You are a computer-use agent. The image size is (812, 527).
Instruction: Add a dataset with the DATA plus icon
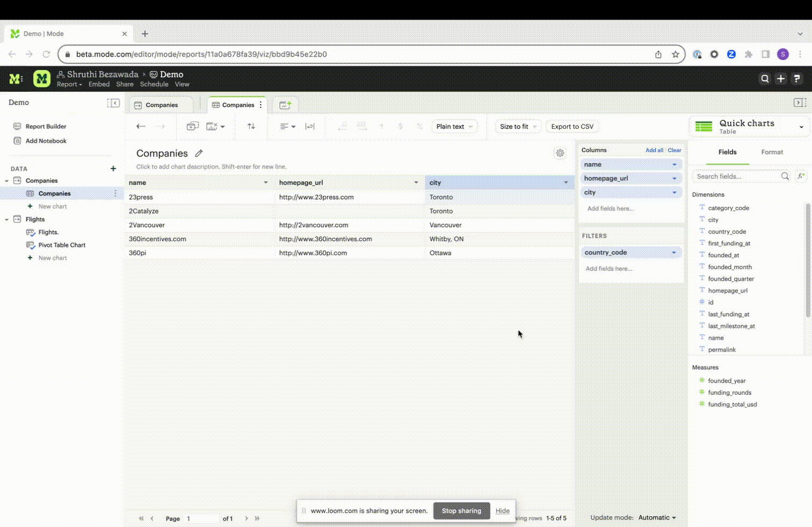point(113,169)
